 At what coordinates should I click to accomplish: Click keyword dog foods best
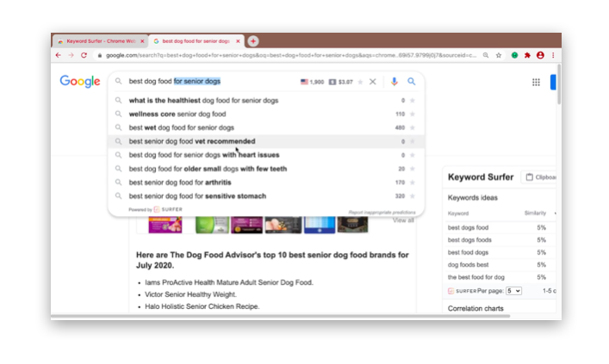click(x=468, y=265)
